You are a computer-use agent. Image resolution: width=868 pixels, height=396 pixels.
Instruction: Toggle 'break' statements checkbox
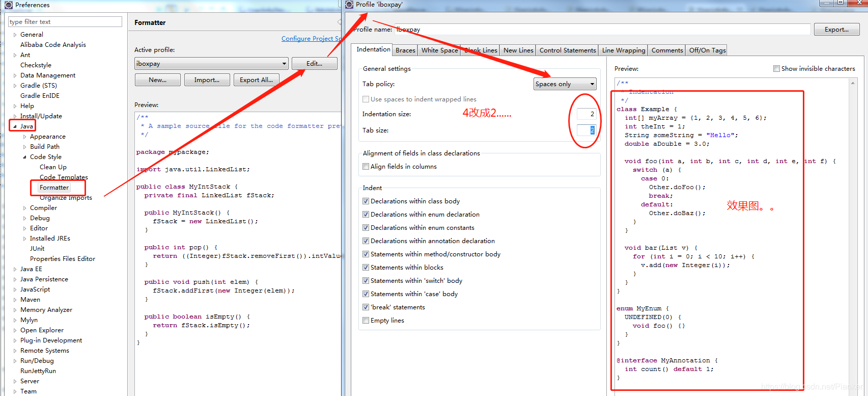click(366, 307)
